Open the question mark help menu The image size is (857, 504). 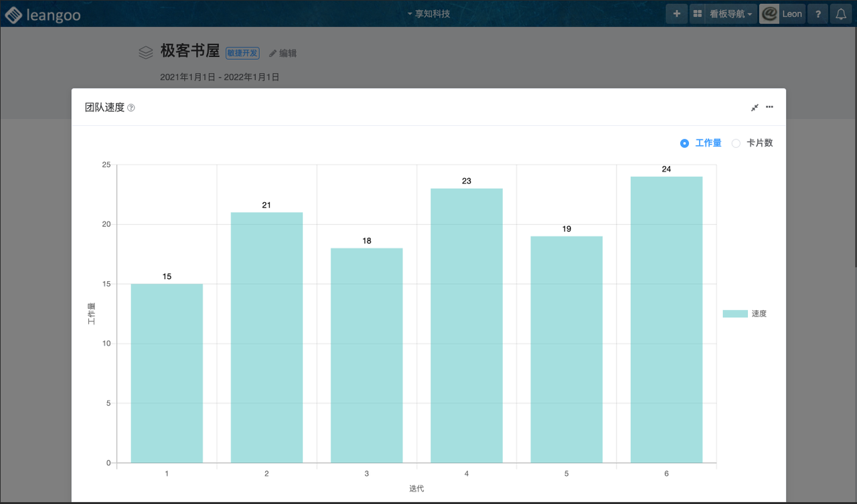point(817,13)
